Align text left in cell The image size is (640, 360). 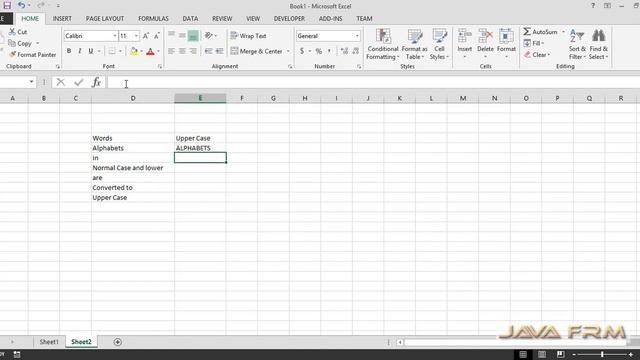coord(171,51)
